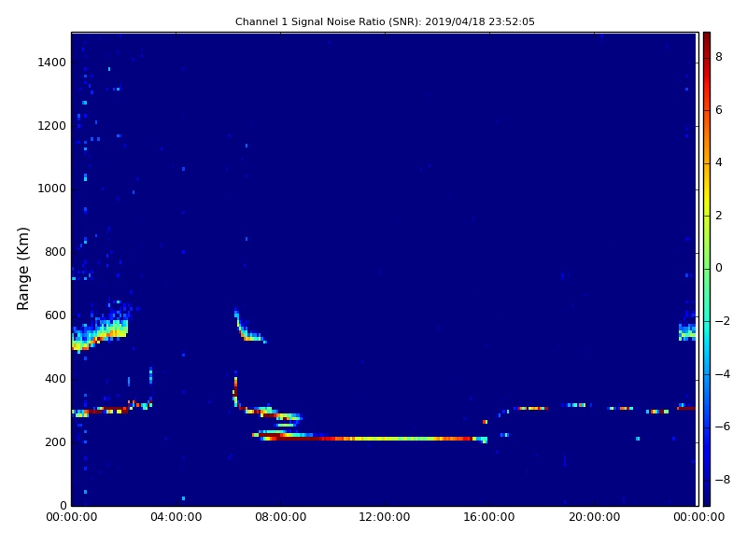The height and width of the screenshot is (560, 747).
Task: Click colorbar tick label 0
Action: [x=719, y=268]
